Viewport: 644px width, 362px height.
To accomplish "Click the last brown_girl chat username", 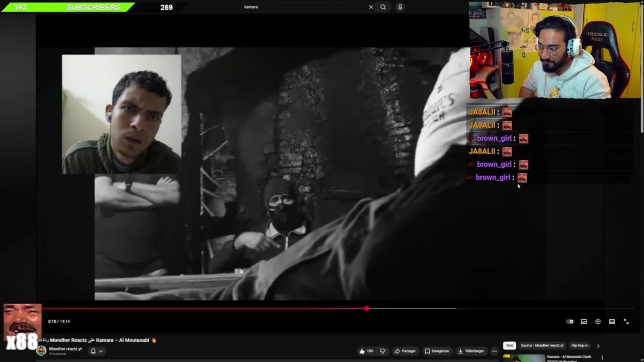I will tap(493, 177).
